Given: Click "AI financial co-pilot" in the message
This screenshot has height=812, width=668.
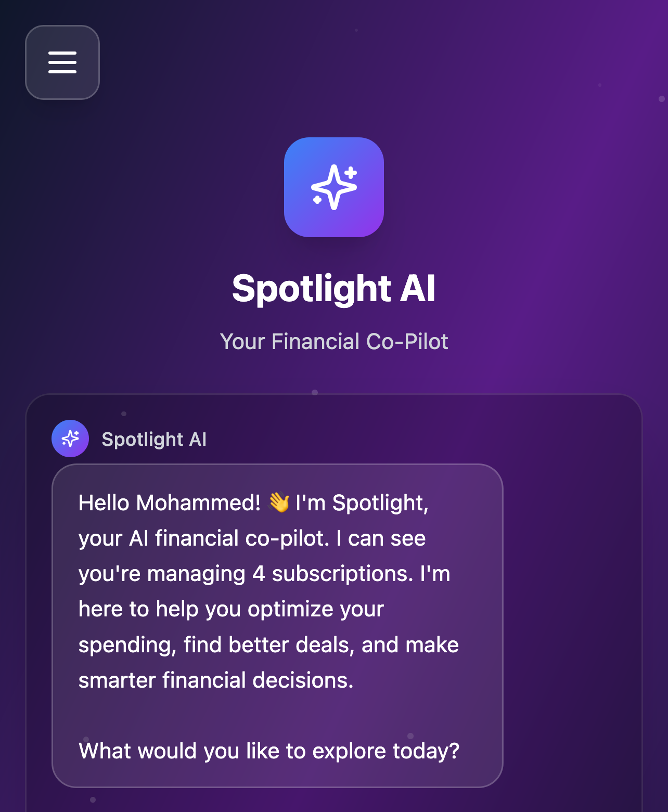Looking at the screenshot, I should point(229,538).
